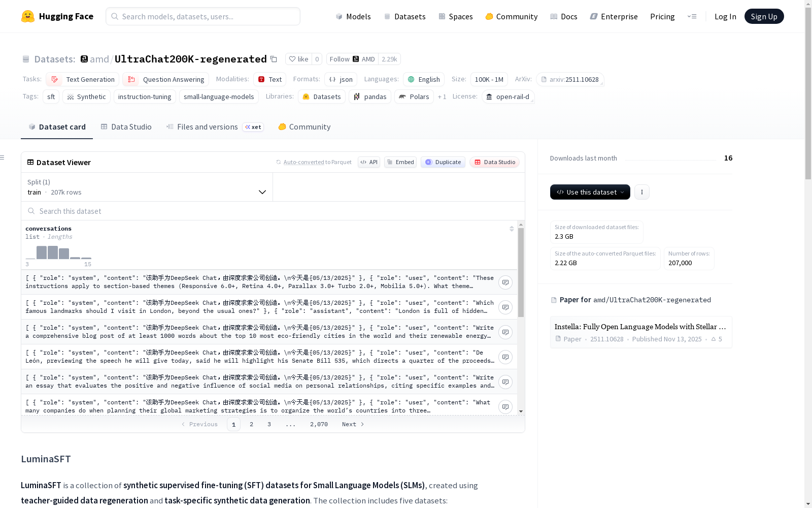Click the Text Generation task tag
812x508 pixels.
[x=82, y=79]
